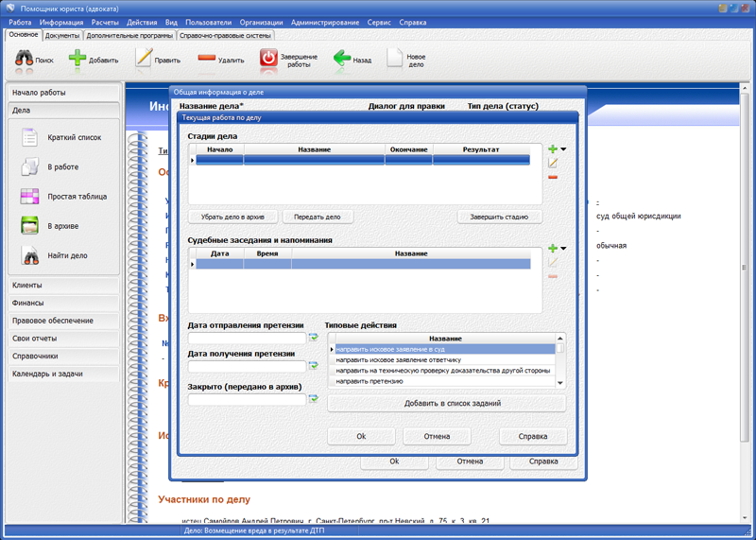Expand dropdown arrow beside Судебные заседания plus
Screen dimensions: 756x540
pyautogui.click(x=564, y=249)
